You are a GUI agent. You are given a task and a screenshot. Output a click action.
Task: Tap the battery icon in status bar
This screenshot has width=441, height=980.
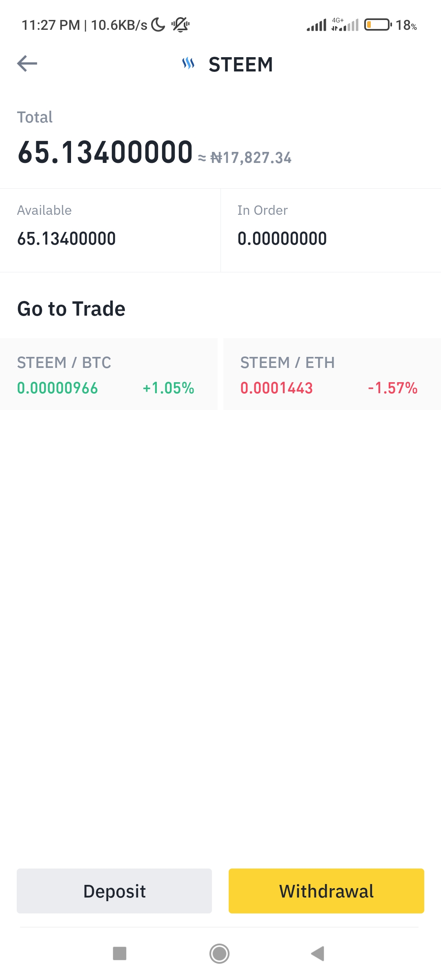378,25
